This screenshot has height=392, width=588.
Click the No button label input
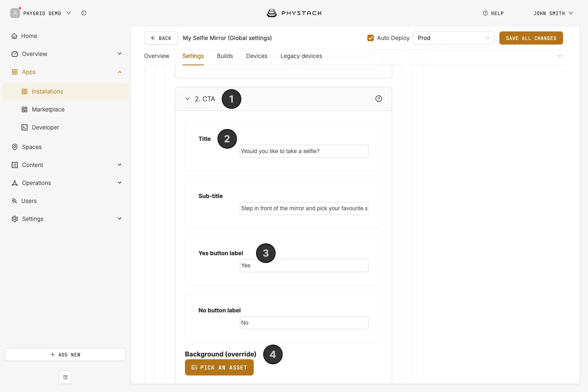point(304,323)
